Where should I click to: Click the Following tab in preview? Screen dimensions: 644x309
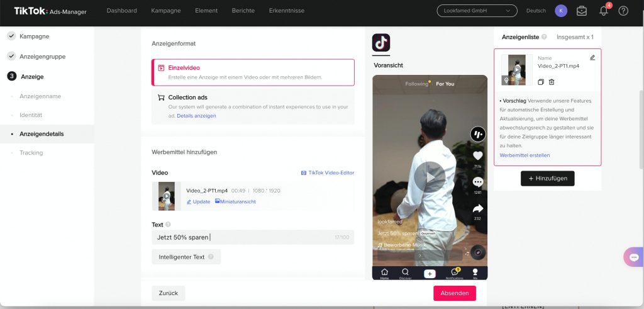click(x=416, y=84)
